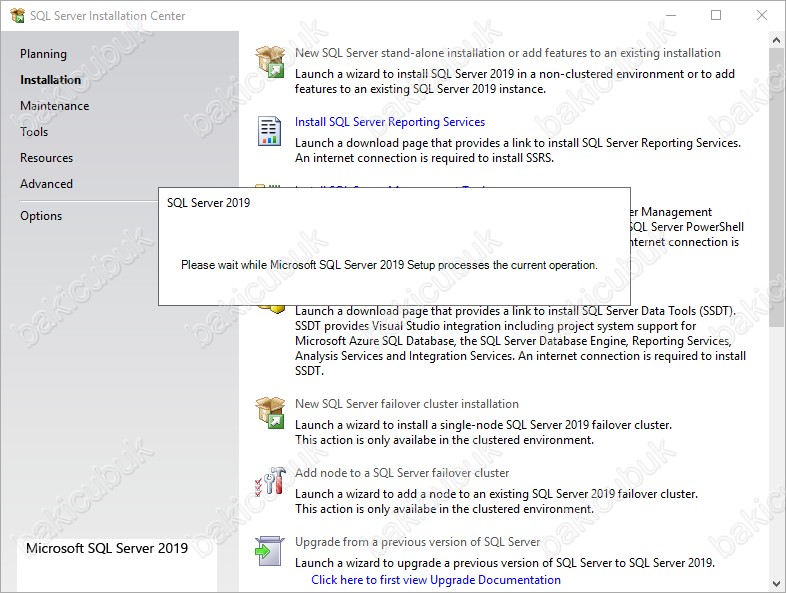786x593 pixels.
Task: Click the "Microsoft SQL Server 2019" branding text
Action: click(107, 548)
